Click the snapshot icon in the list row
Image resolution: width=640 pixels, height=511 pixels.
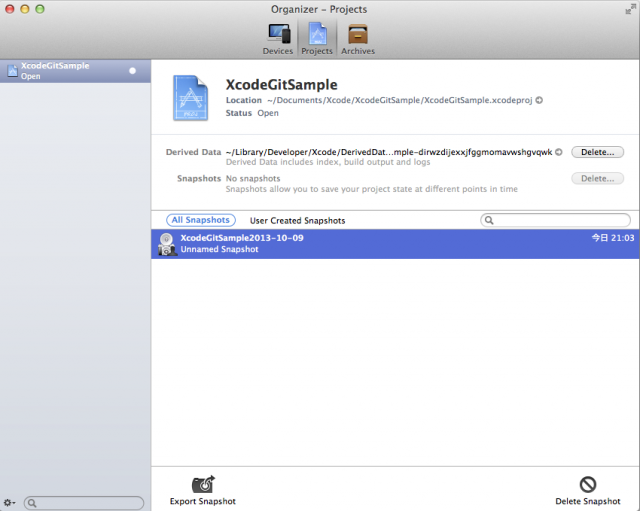click(166, 243)
